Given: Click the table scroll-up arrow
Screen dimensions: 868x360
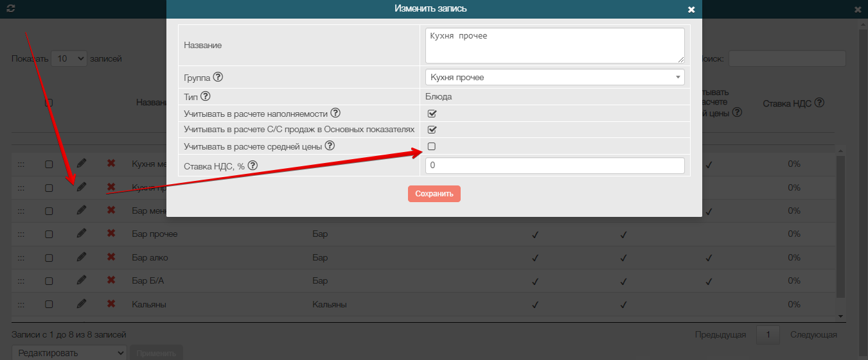Looking at the screenshot, I should point(841,150).
